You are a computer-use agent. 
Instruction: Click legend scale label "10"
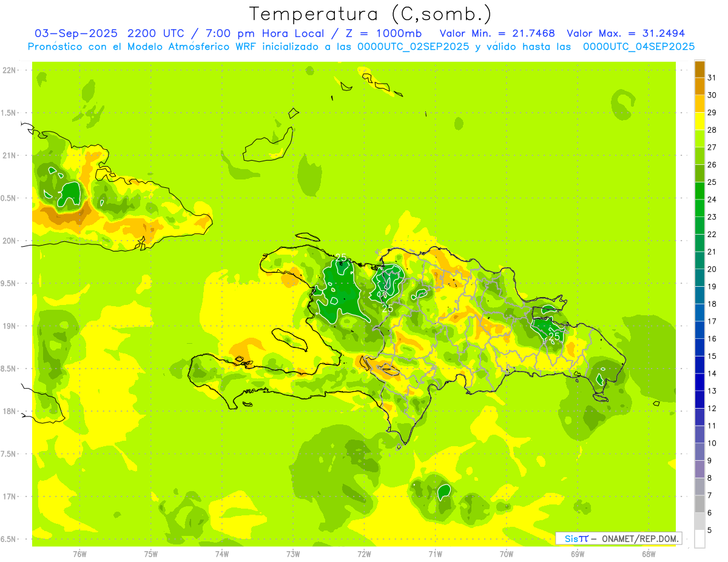(712, 443)
